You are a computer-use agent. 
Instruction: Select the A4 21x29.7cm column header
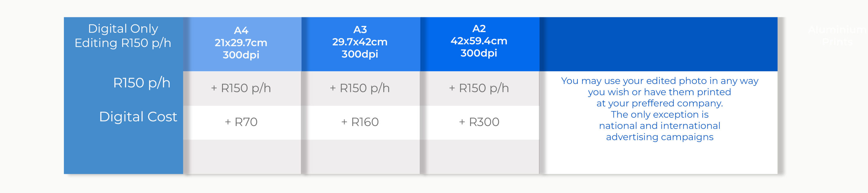click(241, 42)
